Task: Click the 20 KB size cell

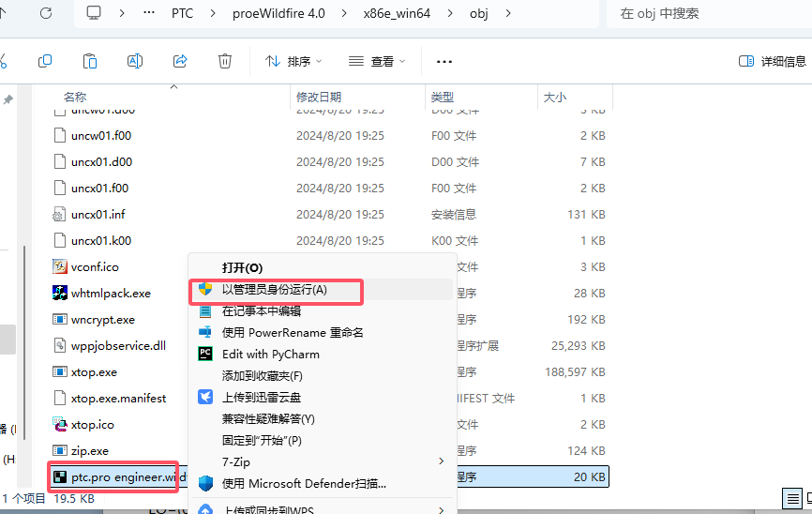Action: click(x=590, y=477)
